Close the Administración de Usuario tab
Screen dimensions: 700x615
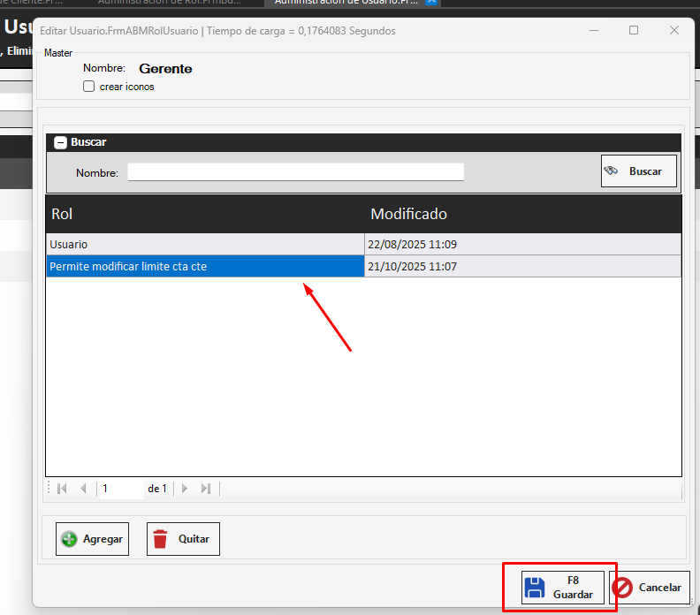pos(431,2)
